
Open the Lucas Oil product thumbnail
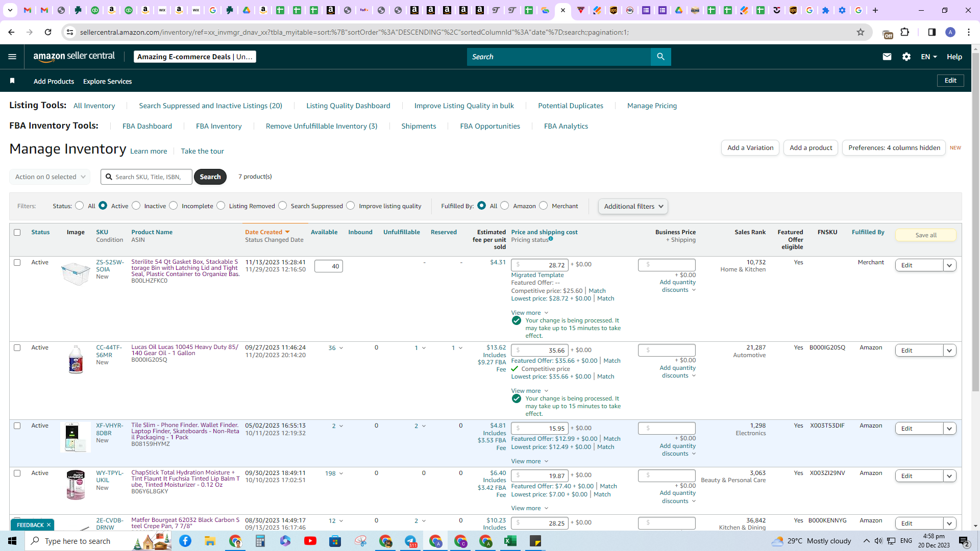click(x=76, y=359)
